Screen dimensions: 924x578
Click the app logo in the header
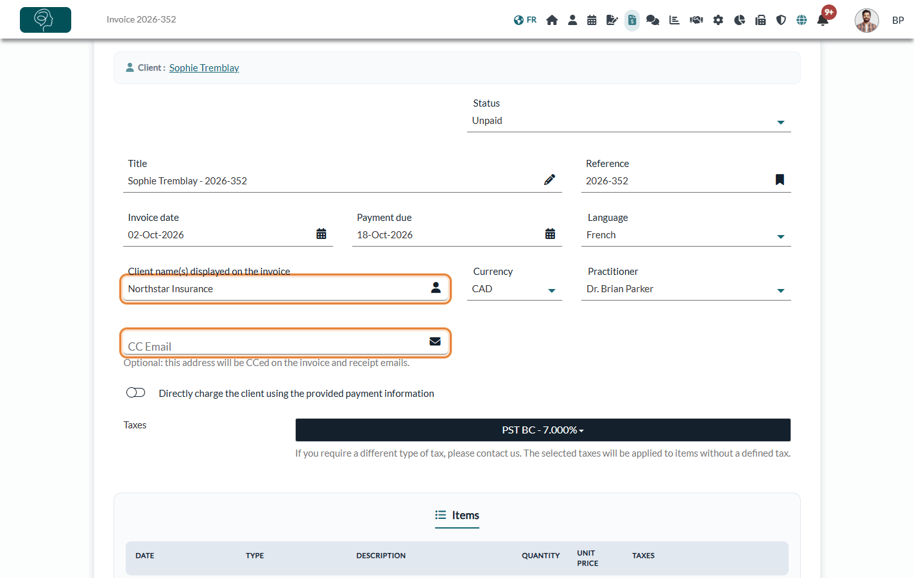(x=46, y=20)
